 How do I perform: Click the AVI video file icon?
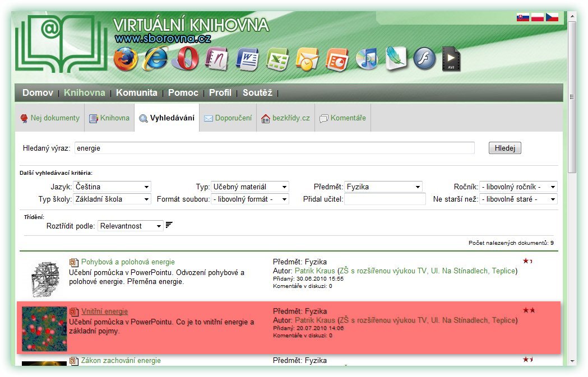(x=451, y=59)
